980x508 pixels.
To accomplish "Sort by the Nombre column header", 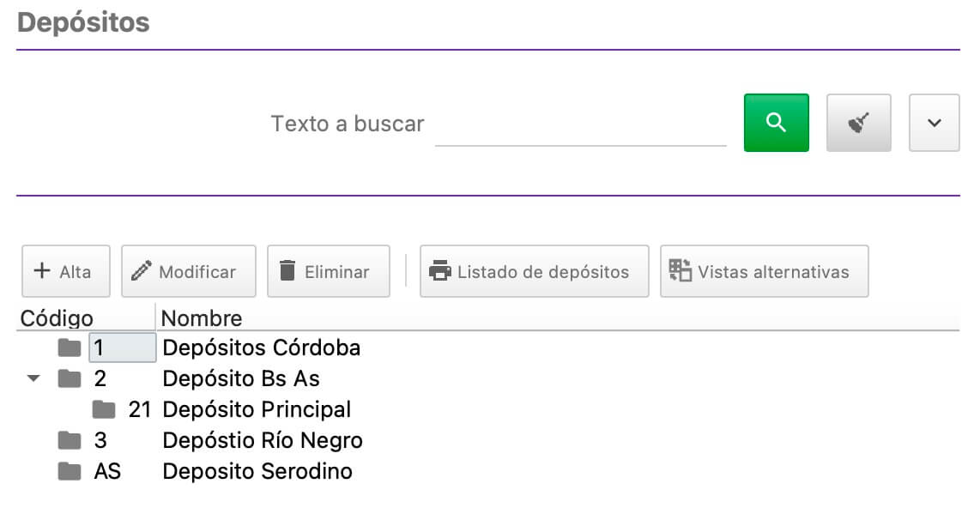I will point(558,318).
